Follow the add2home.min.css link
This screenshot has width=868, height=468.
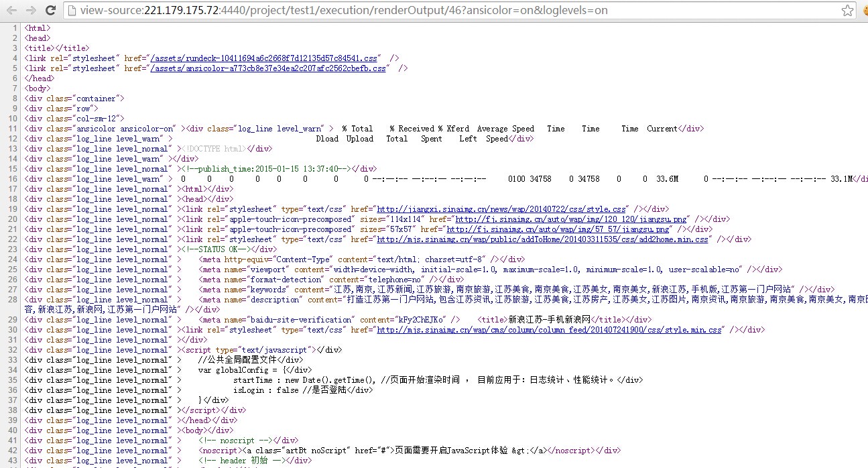pos(542,239)
